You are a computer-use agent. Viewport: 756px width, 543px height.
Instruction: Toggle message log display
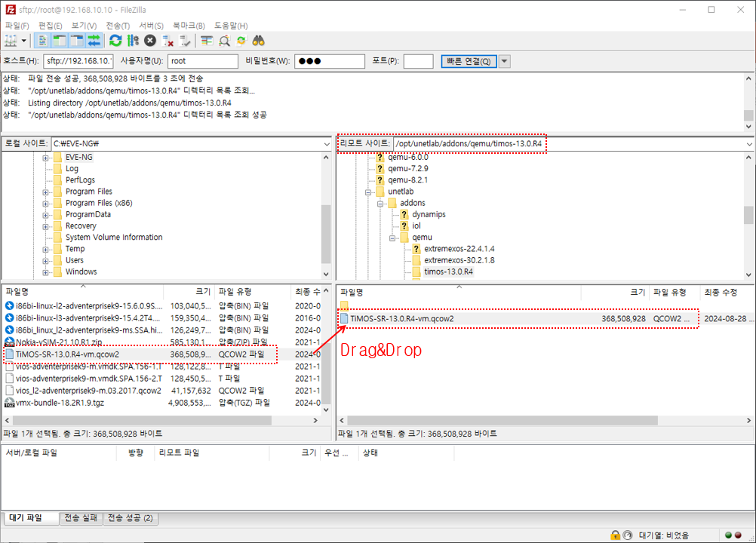[x=42, y=41]
